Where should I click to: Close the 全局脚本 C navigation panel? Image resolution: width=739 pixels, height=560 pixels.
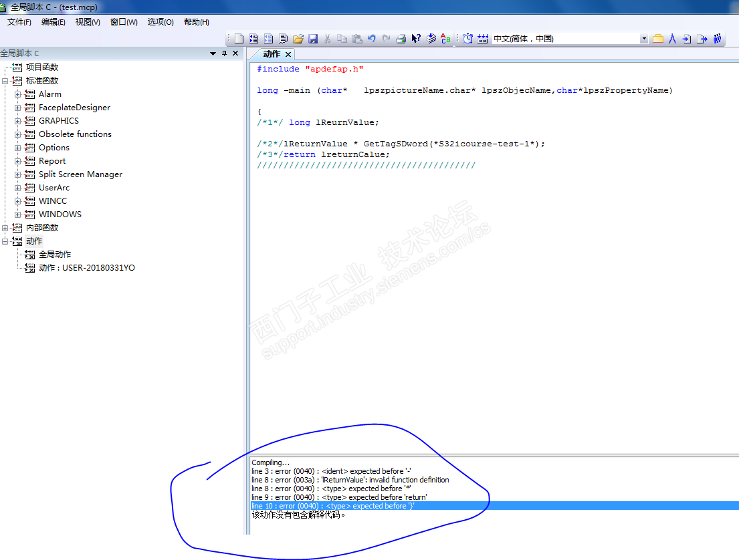[235, 53]
